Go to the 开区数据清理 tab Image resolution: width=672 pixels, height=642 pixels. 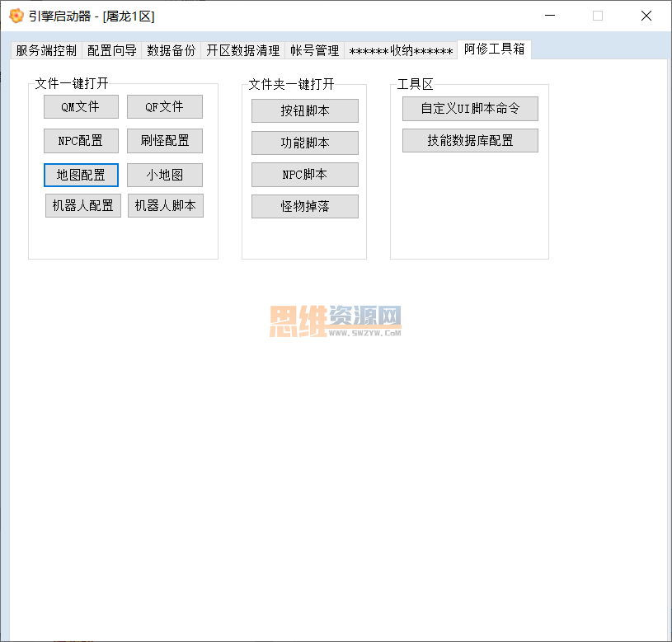(x=242, y=50)
